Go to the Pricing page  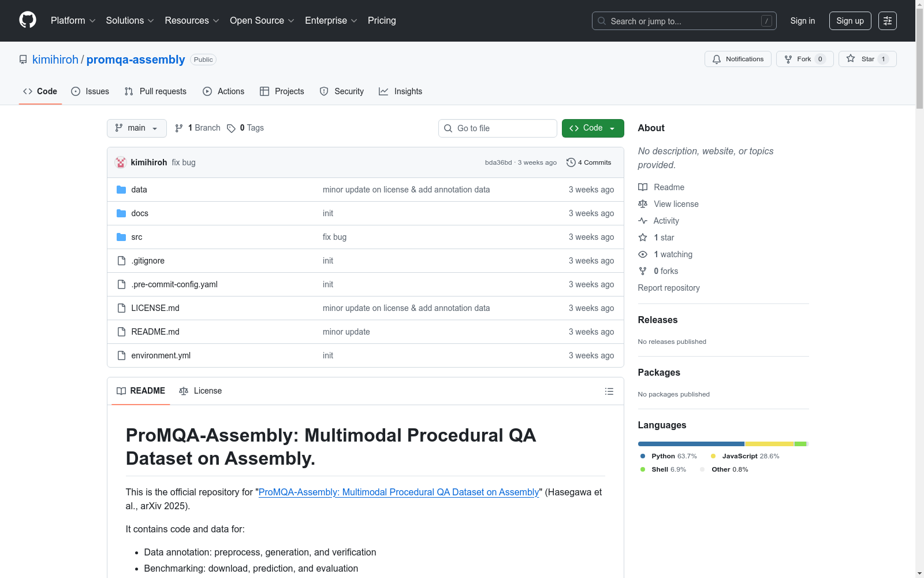click(382, 21)
